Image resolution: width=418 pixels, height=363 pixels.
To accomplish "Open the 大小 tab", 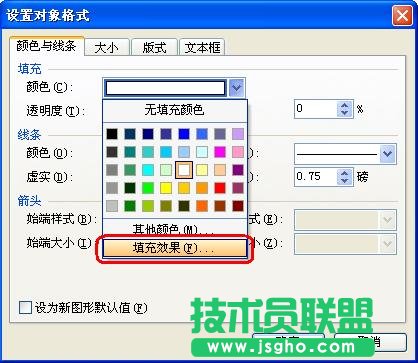I will pos(107,47).
